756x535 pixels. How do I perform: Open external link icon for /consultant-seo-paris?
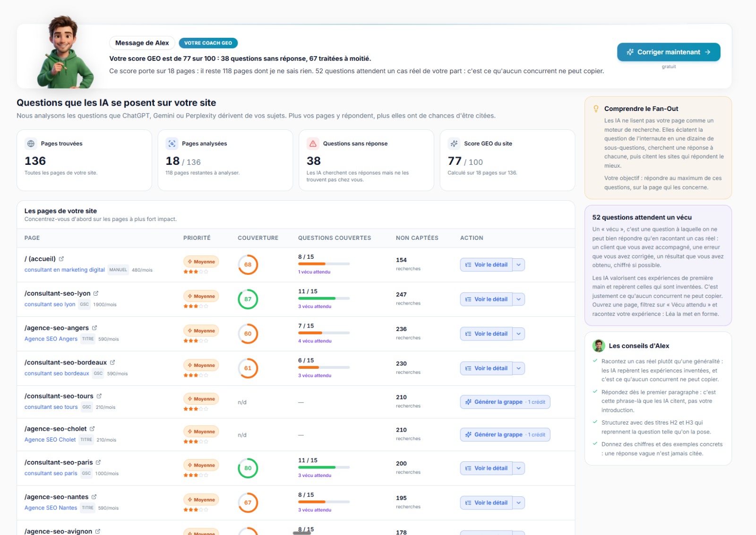[98, 462]
